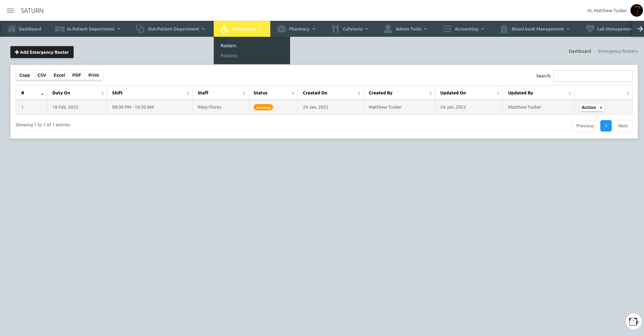Screen dimensions: 644x336
Task: Click the Emergency wheelchair icon
Action: (224, 29)
